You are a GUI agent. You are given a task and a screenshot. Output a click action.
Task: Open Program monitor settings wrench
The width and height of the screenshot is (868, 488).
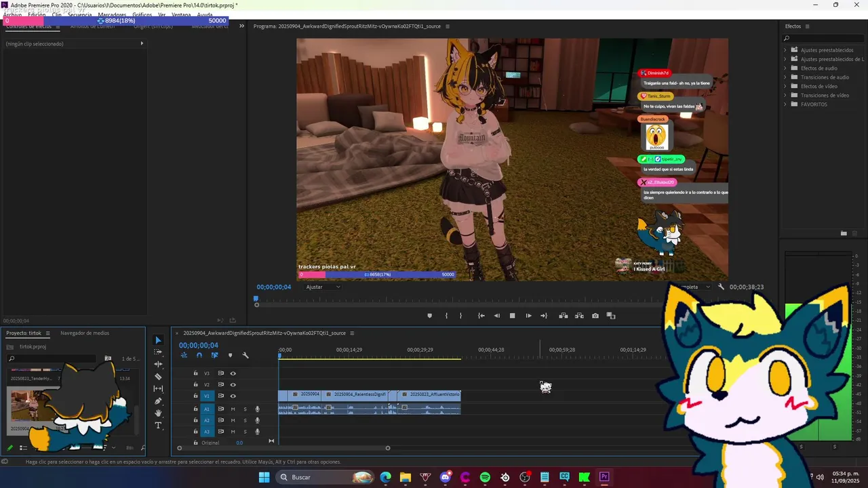click(x=721, y=287)
